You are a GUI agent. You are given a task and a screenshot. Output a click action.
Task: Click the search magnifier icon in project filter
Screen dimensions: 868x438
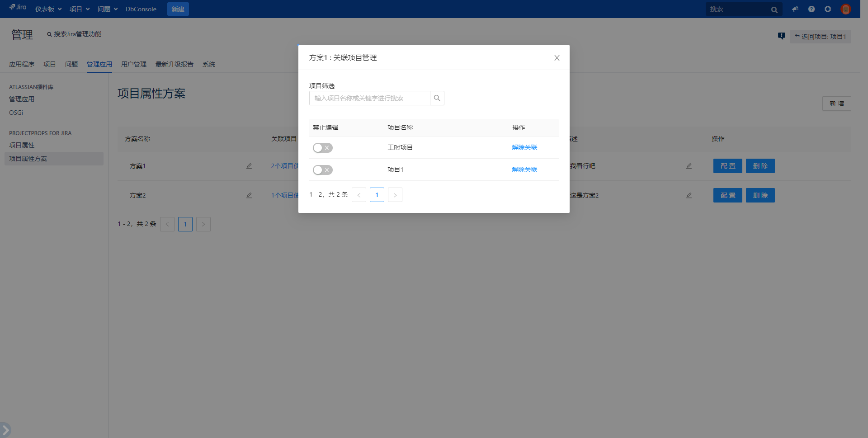pos(437,98)
